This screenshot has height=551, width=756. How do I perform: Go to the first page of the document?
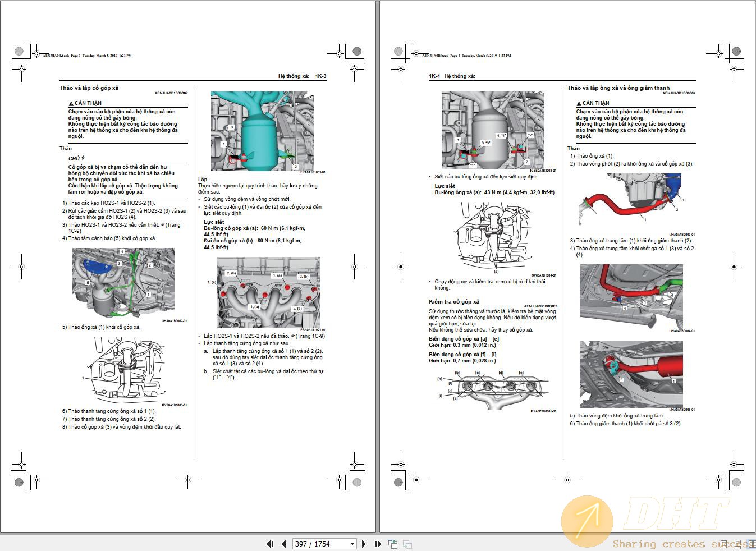[x=270, y=544]
